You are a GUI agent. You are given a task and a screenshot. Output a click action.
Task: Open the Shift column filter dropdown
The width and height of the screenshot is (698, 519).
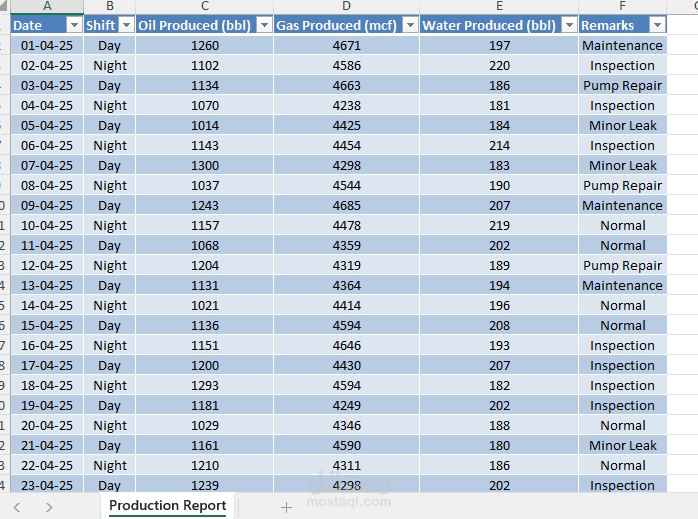(x=127, y=25)
